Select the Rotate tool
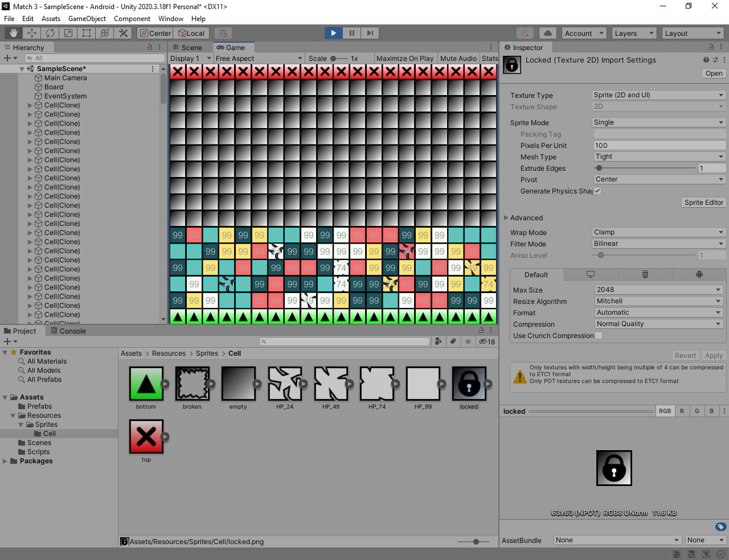 [x=50, y=33]
